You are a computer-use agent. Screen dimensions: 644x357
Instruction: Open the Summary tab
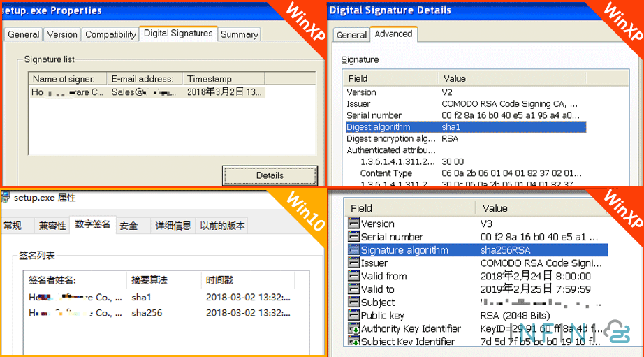[239, 34]
